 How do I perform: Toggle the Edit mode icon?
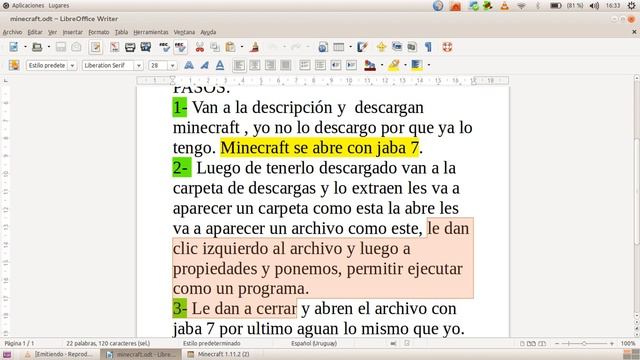(96, 47)
